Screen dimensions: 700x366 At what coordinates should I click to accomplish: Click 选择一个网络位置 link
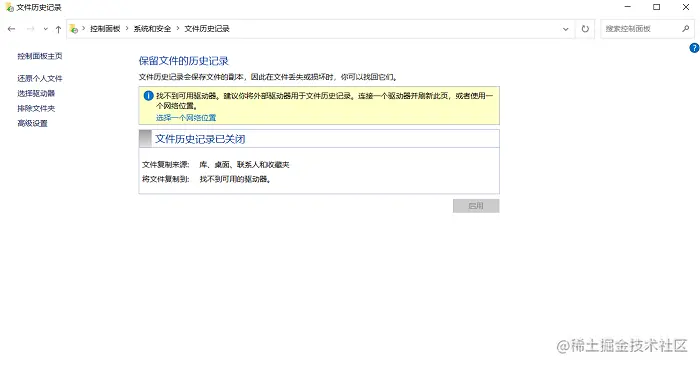186,117
